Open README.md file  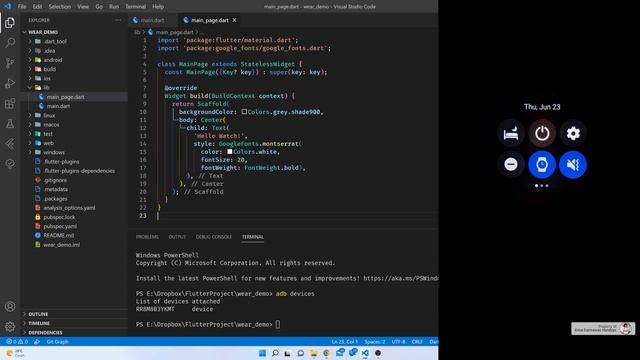coord(58,236)
